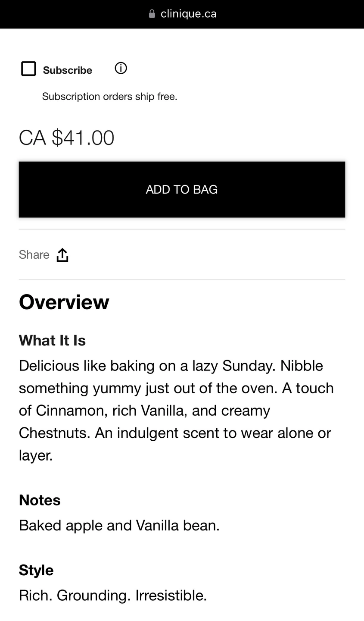364x621 pixels.
Task: Tap the word layer ending the description
Action: pos(35,455)
